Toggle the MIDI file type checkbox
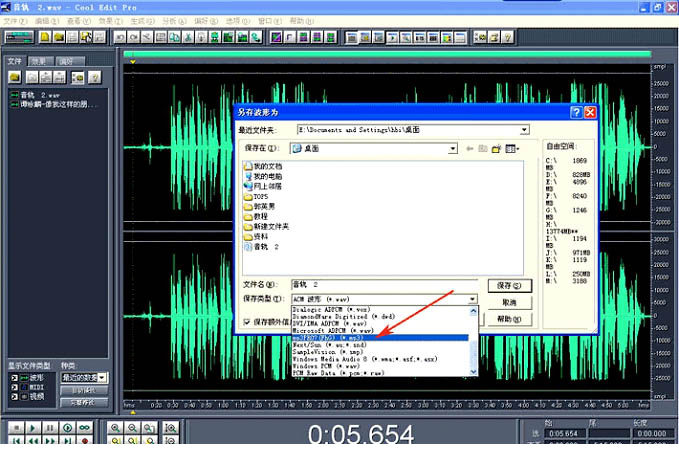Viewport: 679px width, 461px height. tap(14, 387)
